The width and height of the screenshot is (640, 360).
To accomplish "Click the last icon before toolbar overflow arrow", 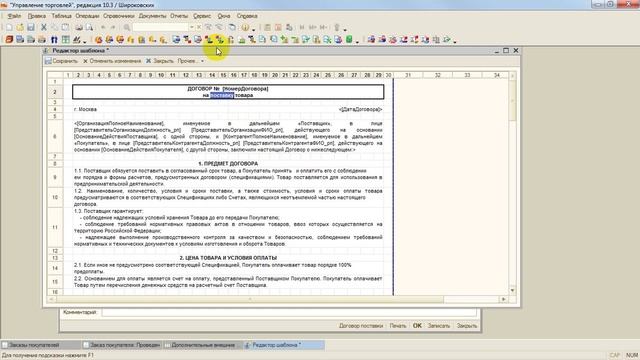I will tap(447, 40).
